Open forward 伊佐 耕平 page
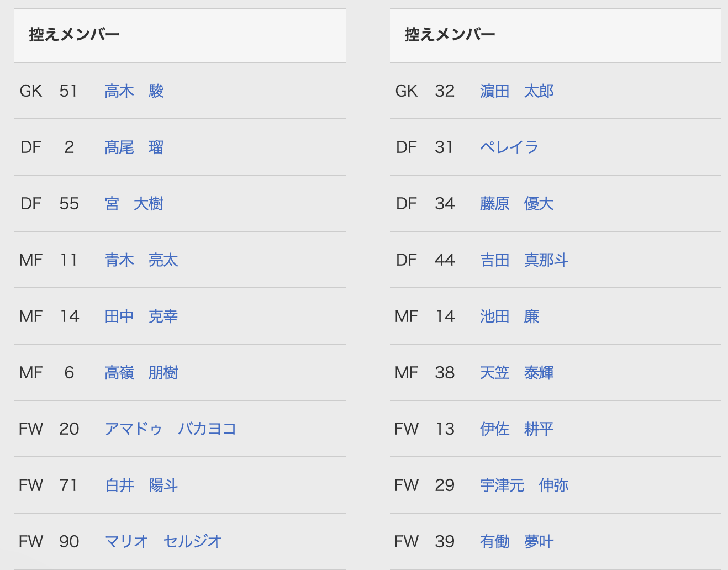Viewport: 728px width, 570px height. 517,429
